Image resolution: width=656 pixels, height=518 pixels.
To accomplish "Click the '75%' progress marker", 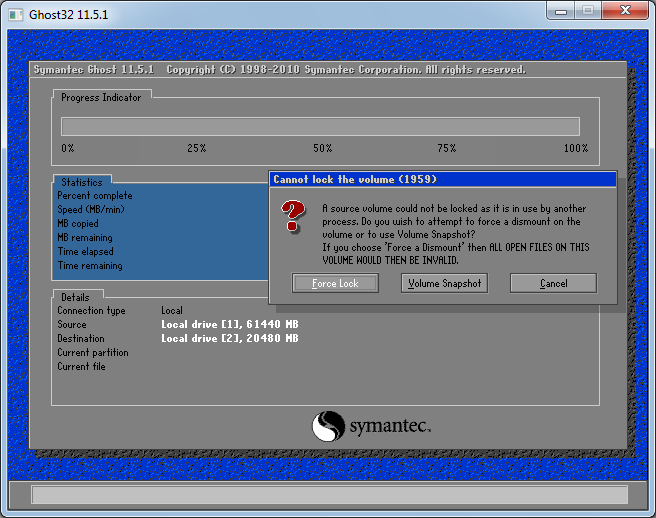I will click(447, 148).
